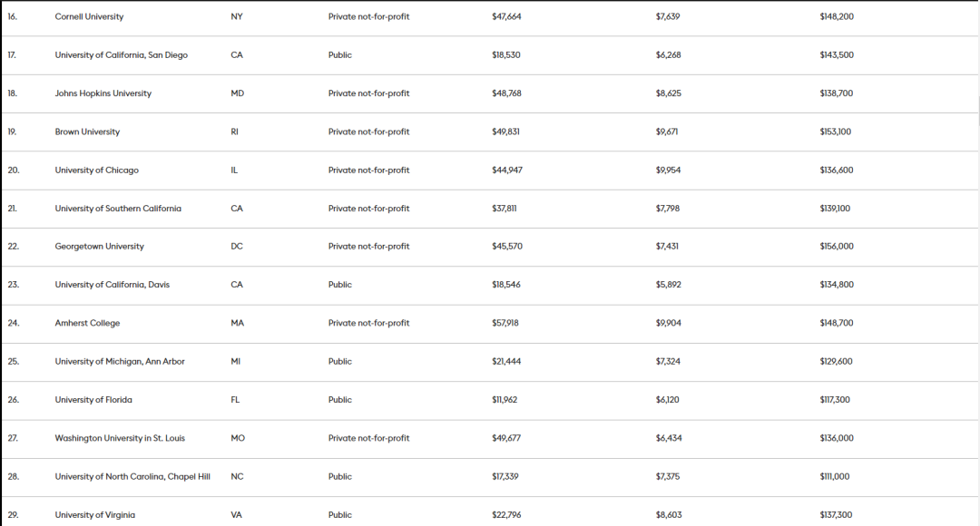Click University of North Carolina, Chapel Hill

click(132, 477)
